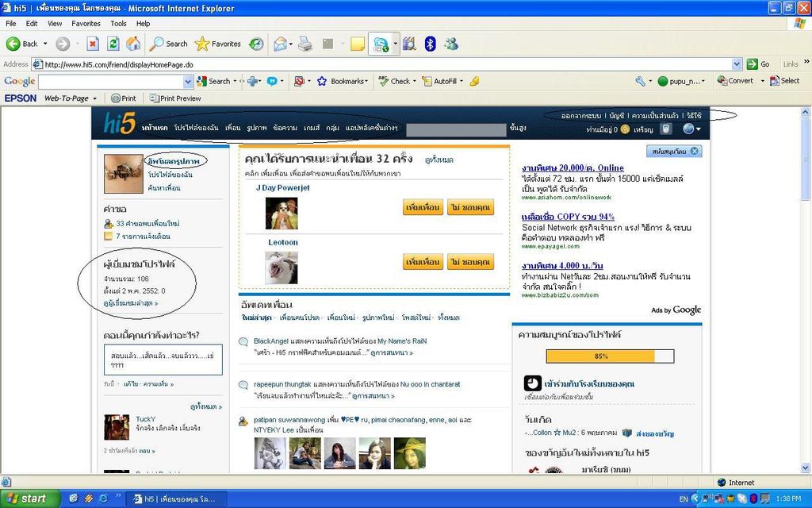Image resolution: width=812 pixels, height=508 pixels.
Task: Open Web-To-Page dropdown
Action: [x=95, y=98]
